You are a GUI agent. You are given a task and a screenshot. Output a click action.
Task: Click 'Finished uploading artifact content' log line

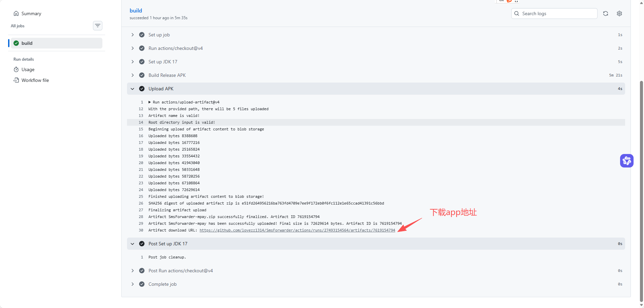(x=206, y=196)
